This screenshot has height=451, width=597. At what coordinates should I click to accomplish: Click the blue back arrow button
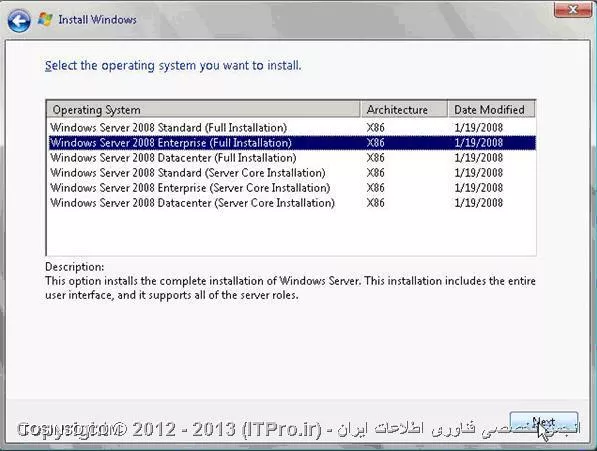pos(19,20)
